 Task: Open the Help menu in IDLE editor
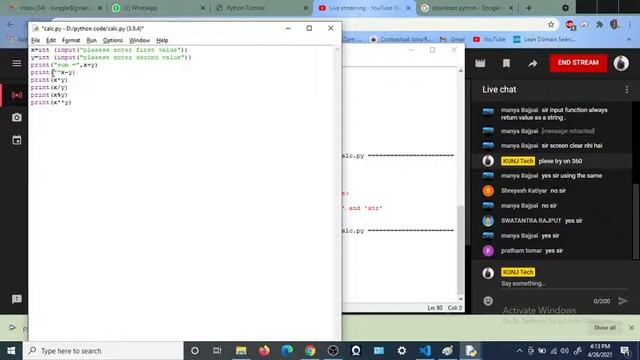point(162,40)
